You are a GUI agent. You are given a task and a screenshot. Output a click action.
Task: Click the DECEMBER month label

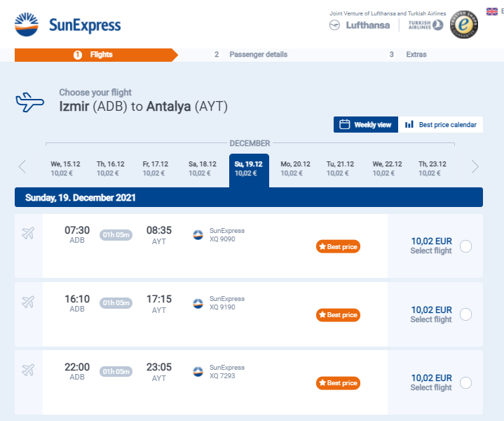point(250,143)
